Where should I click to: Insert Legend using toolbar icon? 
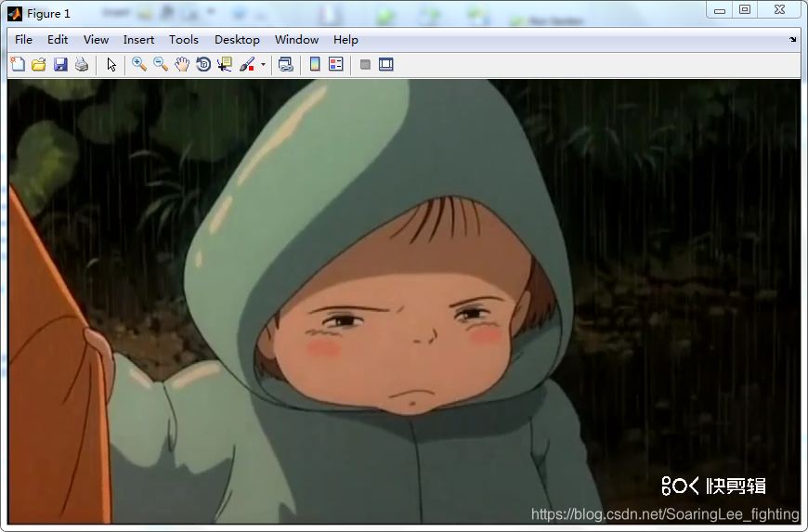point(336,64)
